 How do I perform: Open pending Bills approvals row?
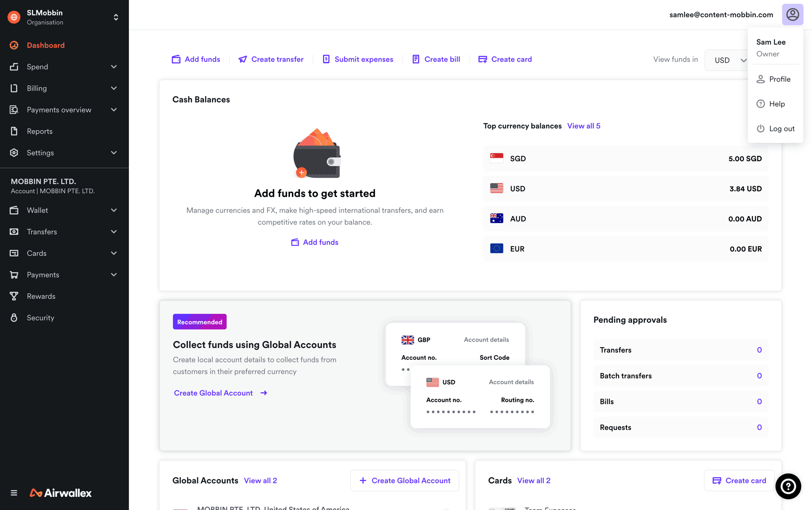pyautogui.click(x=680, y=402)
